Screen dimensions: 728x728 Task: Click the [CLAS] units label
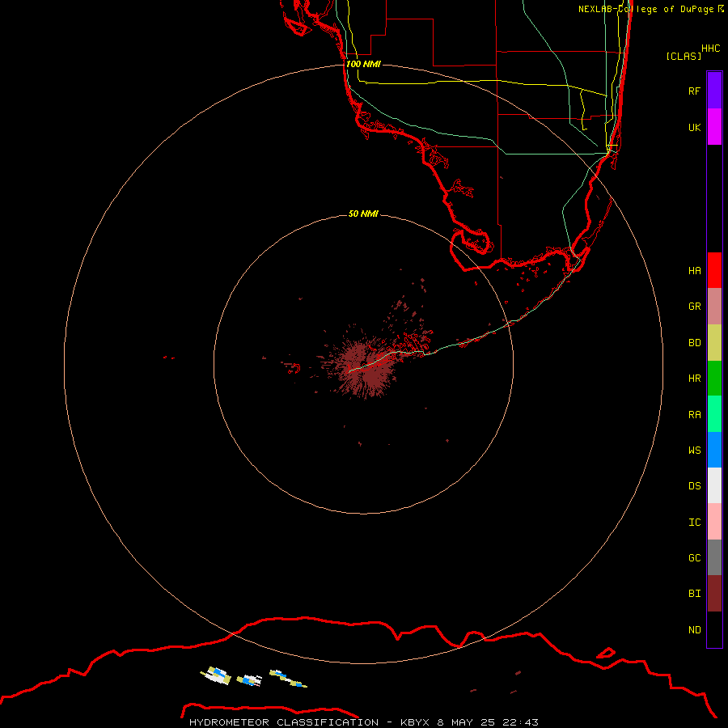[x=683, y=56]
